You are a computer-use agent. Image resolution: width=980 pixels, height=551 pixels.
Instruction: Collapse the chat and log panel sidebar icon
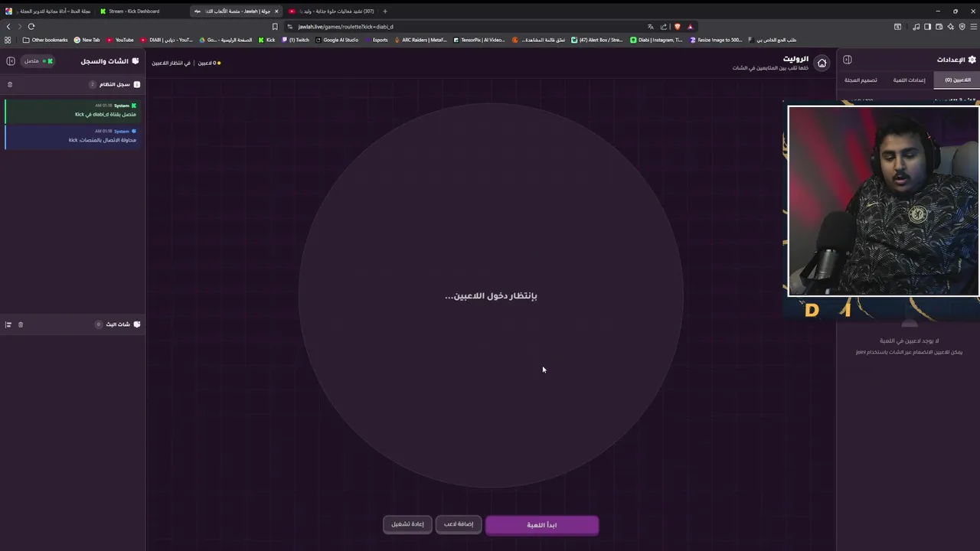[x=11, y=61]
